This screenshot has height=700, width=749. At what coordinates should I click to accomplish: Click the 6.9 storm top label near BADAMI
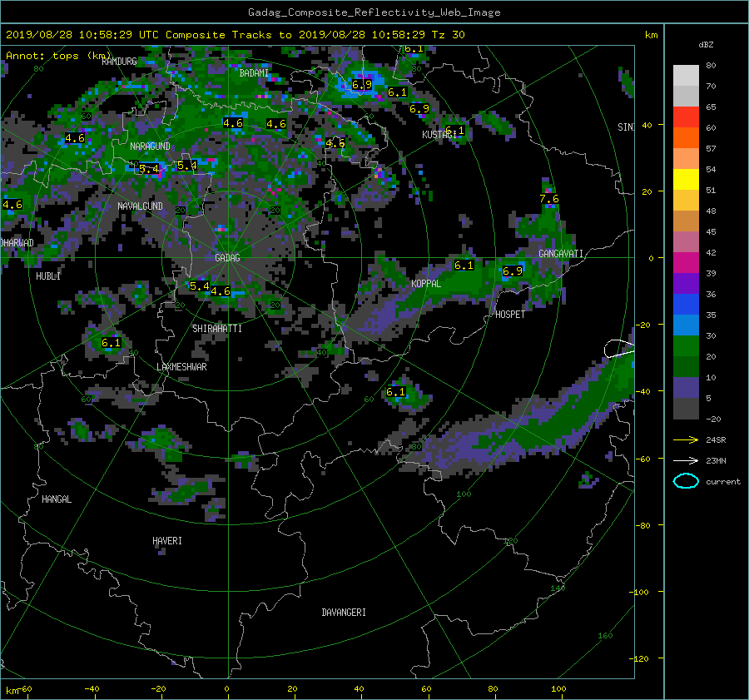pos(362,85)
